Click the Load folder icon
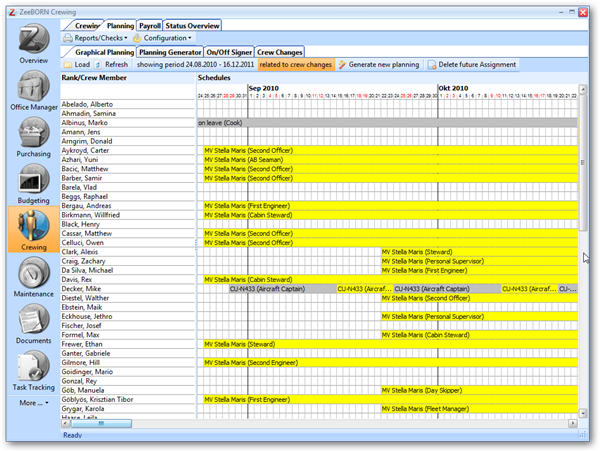 pos(68,65)
